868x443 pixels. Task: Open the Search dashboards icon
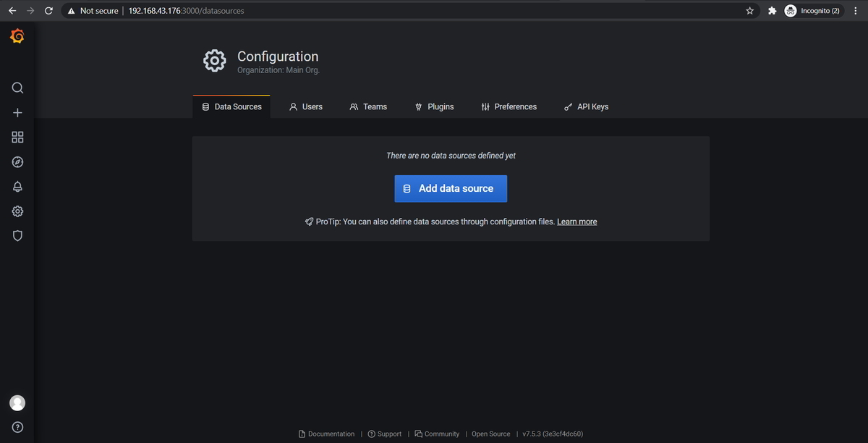[17, 88]
